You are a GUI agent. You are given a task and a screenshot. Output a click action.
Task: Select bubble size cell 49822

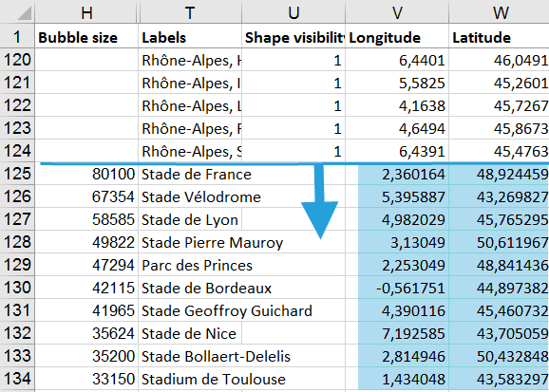(86, 242)
